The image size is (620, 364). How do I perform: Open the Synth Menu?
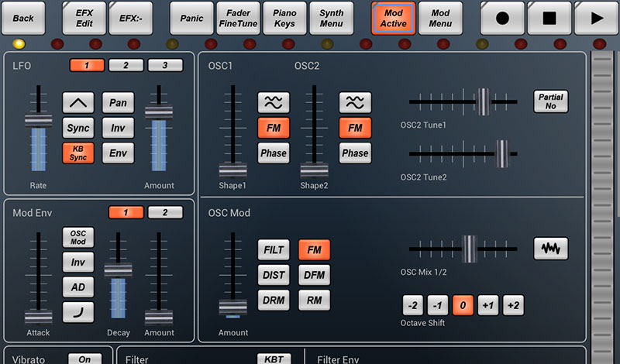coord(332,18)
